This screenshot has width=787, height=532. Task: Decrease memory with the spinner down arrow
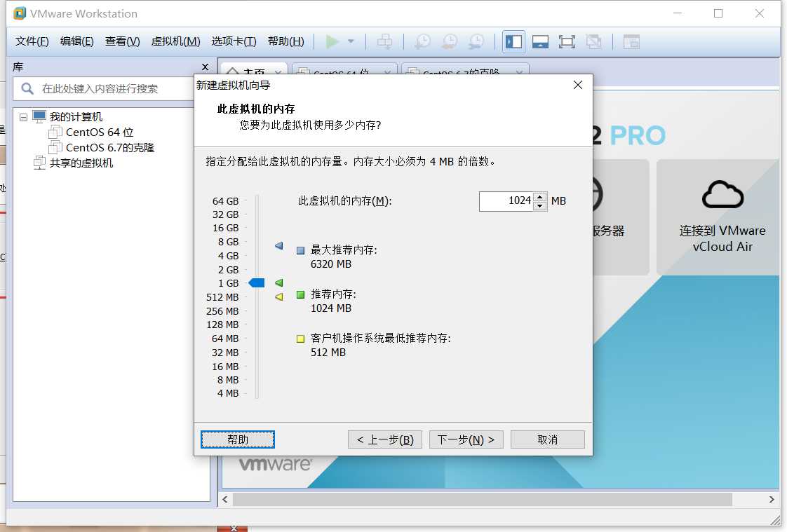539,205
